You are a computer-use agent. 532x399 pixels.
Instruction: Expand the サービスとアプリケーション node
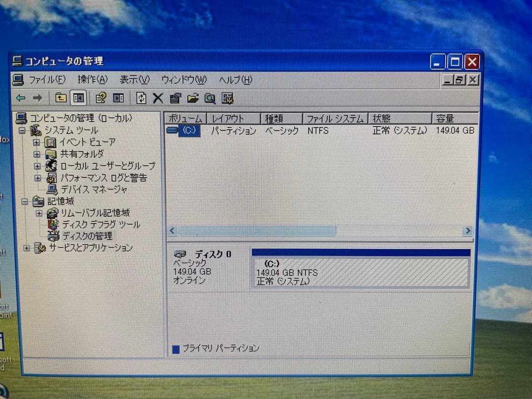tap(28, 248)
